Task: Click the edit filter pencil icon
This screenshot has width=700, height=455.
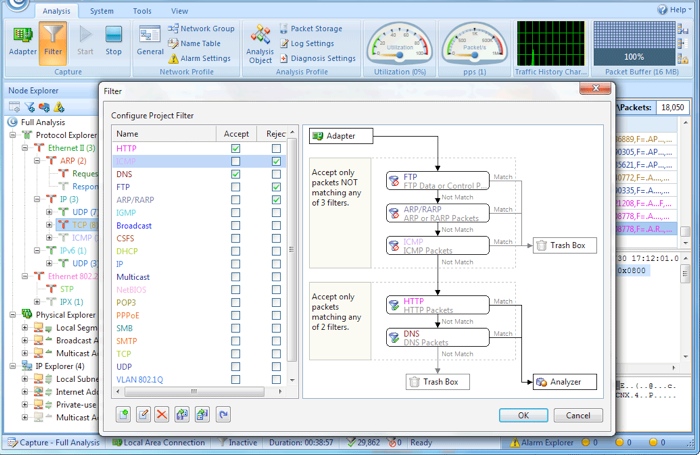Action: [x=143, y=415]
